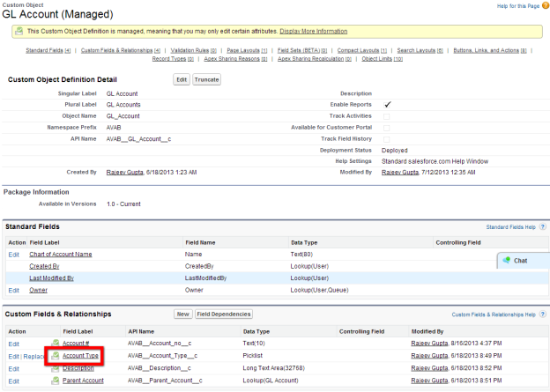
Task: Check the Track Field History box
Action: (387, 139)
